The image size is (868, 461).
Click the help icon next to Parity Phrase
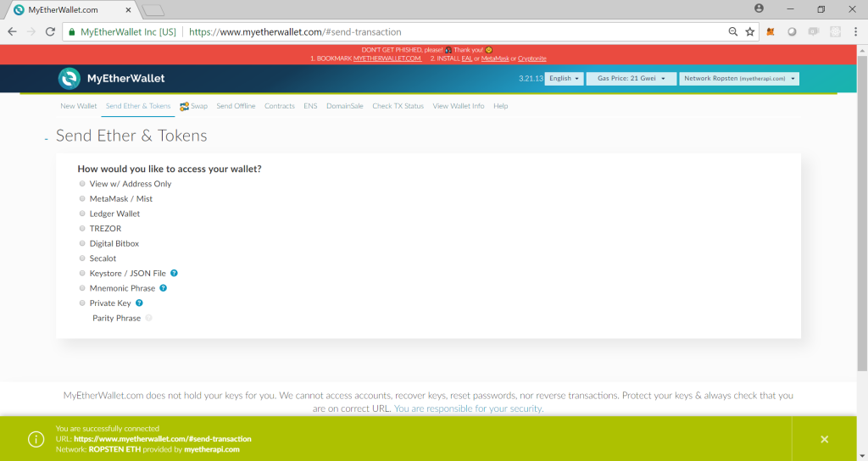tap(148, 319)
